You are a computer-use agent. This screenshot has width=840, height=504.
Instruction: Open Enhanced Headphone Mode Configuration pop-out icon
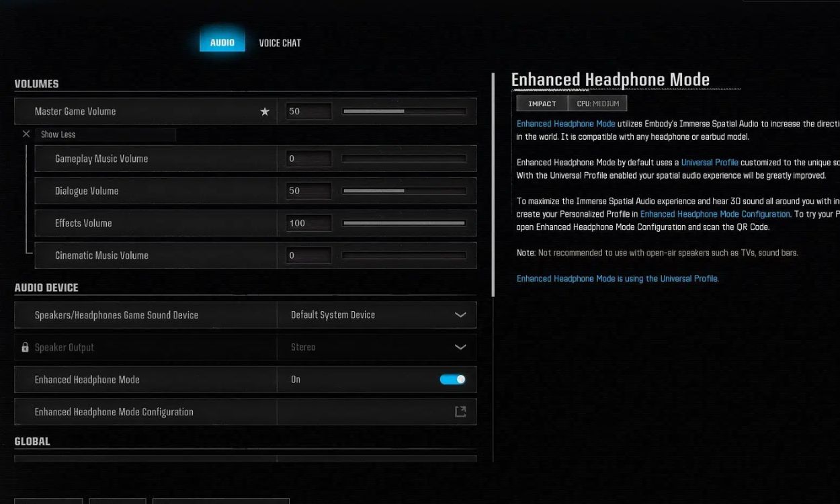(460, 411)
